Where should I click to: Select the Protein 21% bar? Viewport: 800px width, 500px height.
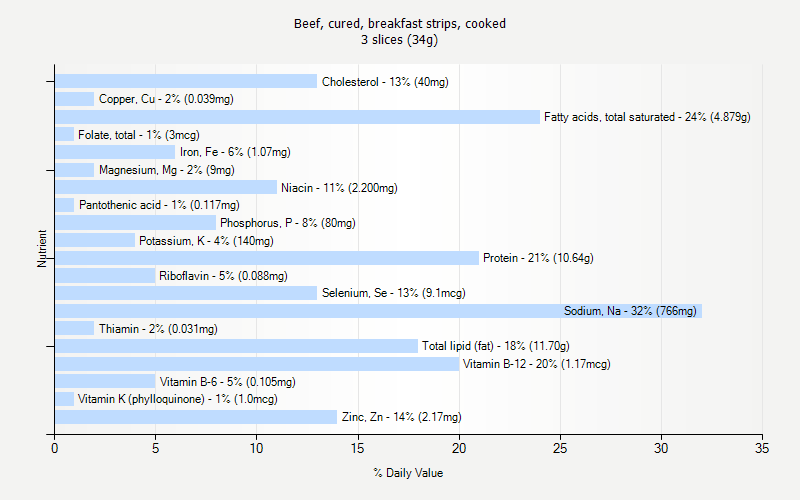[x=267, y=258]
